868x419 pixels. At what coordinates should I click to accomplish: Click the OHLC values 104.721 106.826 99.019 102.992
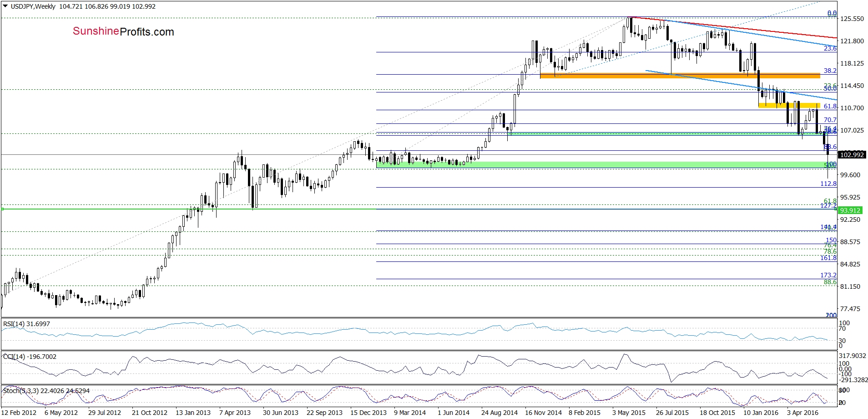[x=107, y=6]
